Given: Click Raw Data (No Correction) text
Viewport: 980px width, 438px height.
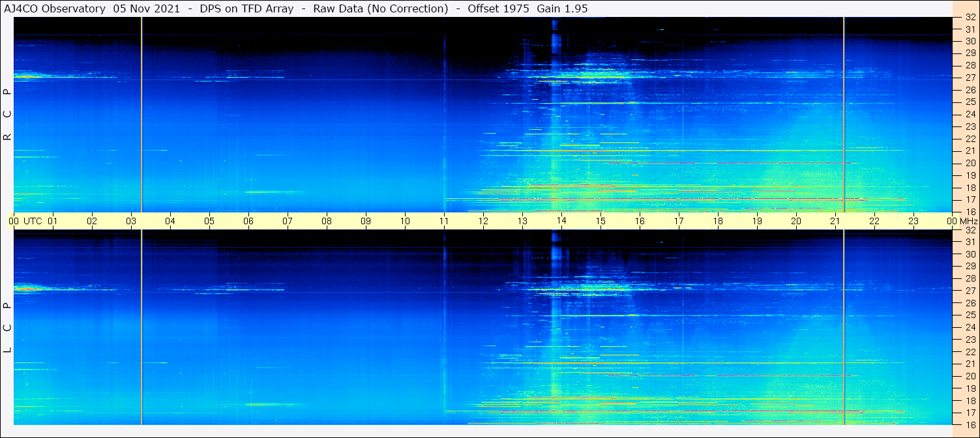Looking at the screenshot, I should click(381, 9).
